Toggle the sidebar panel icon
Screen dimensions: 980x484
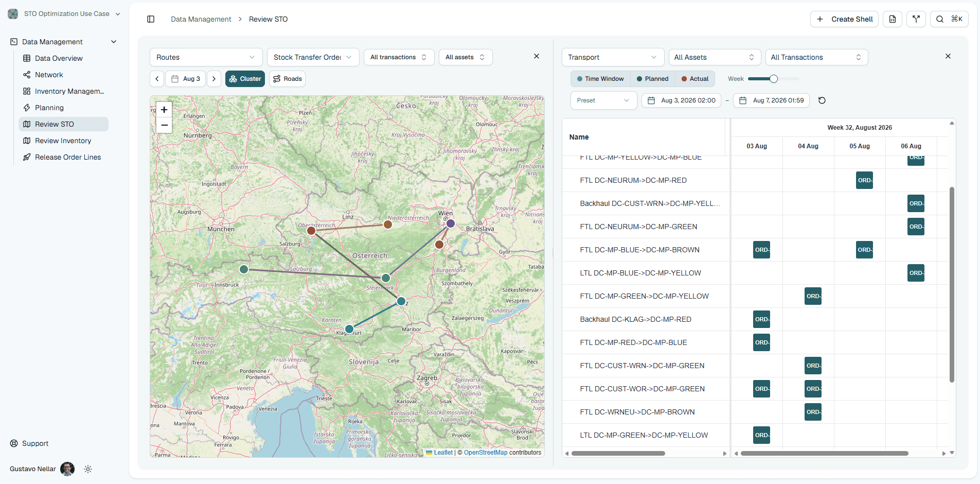pyautogui.click(x=151, y=19)
